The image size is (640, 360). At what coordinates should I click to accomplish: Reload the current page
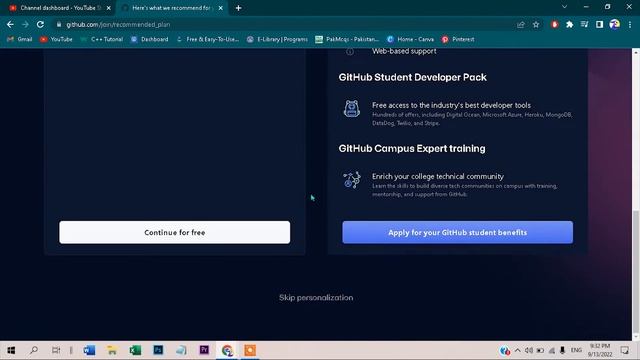(40, 24)
